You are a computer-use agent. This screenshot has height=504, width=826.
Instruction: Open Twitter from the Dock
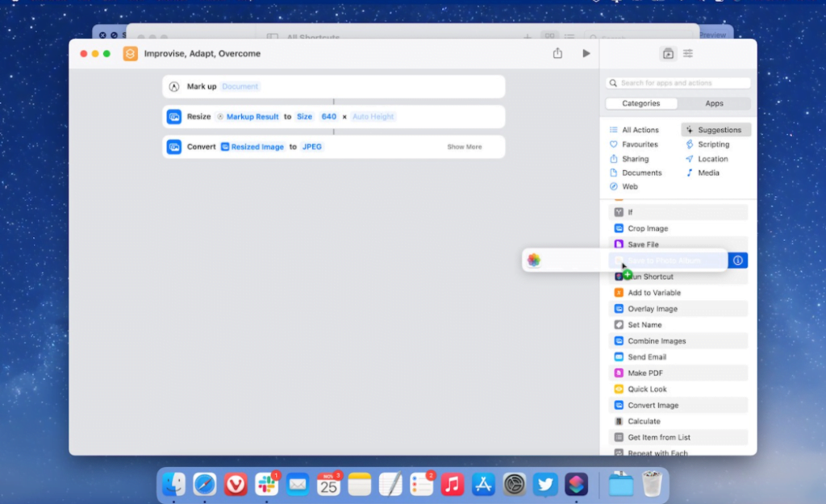(544, 484)
